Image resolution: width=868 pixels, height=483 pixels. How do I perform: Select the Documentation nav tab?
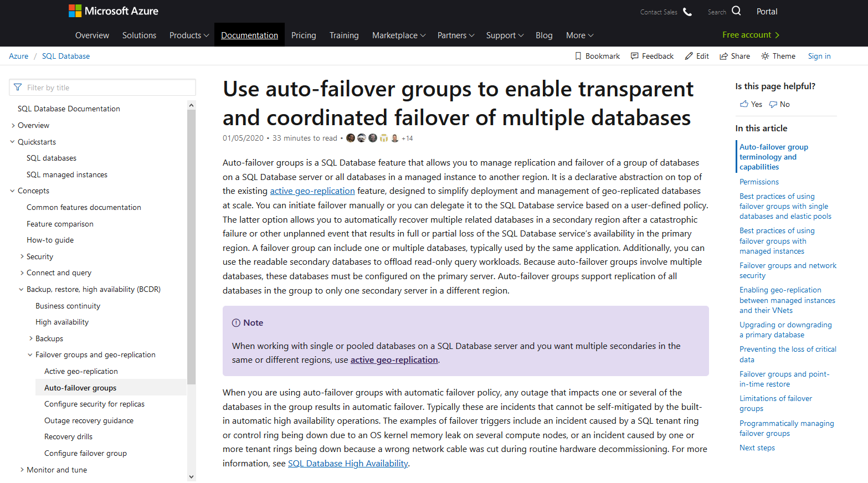point(249,35)
